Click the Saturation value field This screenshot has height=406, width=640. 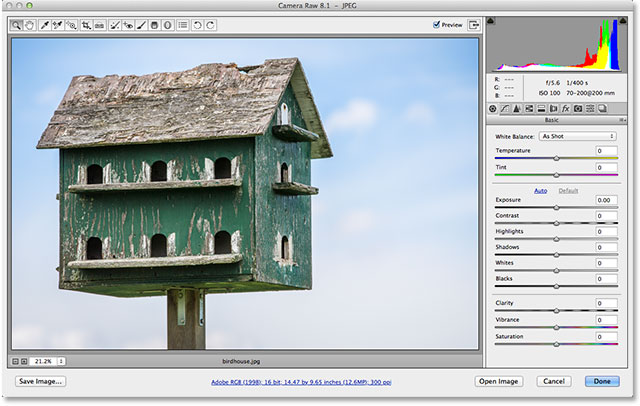pos(606,337)
